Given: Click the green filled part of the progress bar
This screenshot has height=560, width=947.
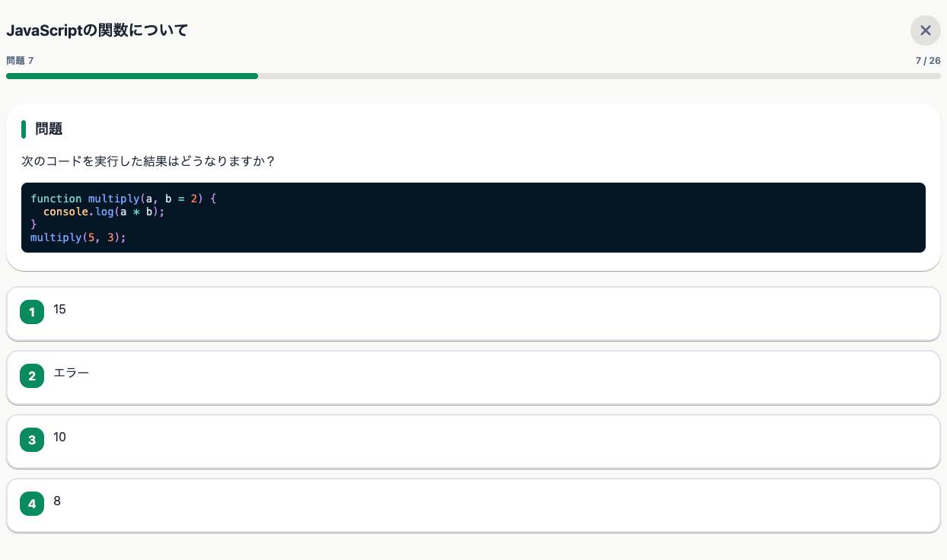Looking at the screenshot, I should (132, 76).
